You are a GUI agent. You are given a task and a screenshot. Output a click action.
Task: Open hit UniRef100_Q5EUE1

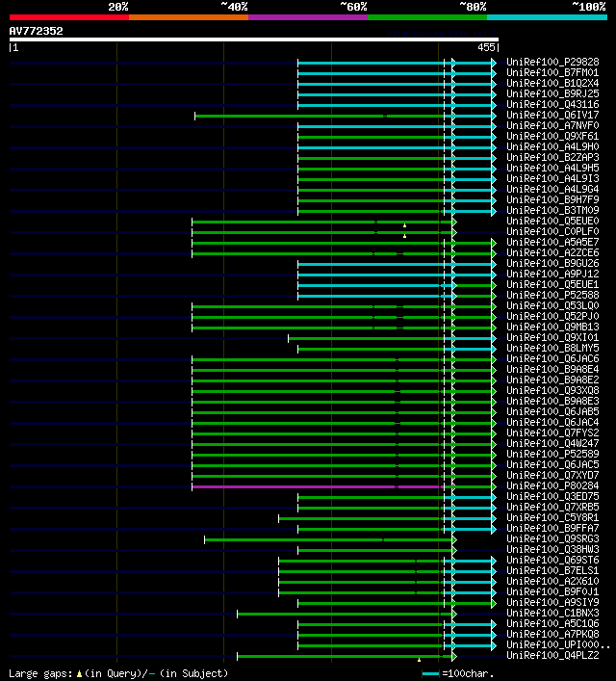pos(552,284)
